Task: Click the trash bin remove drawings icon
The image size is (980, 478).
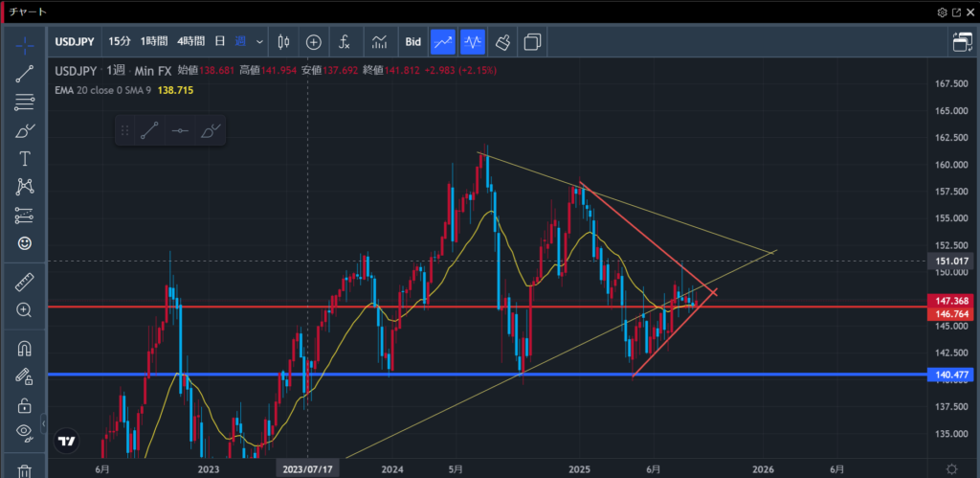Action: click(x=24, y=470)
